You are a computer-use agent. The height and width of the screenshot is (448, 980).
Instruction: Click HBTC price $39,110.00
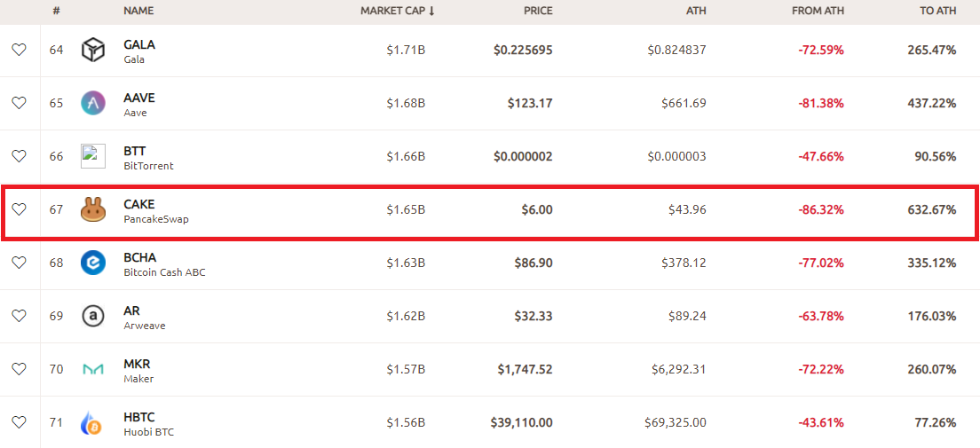pos(522,423)
